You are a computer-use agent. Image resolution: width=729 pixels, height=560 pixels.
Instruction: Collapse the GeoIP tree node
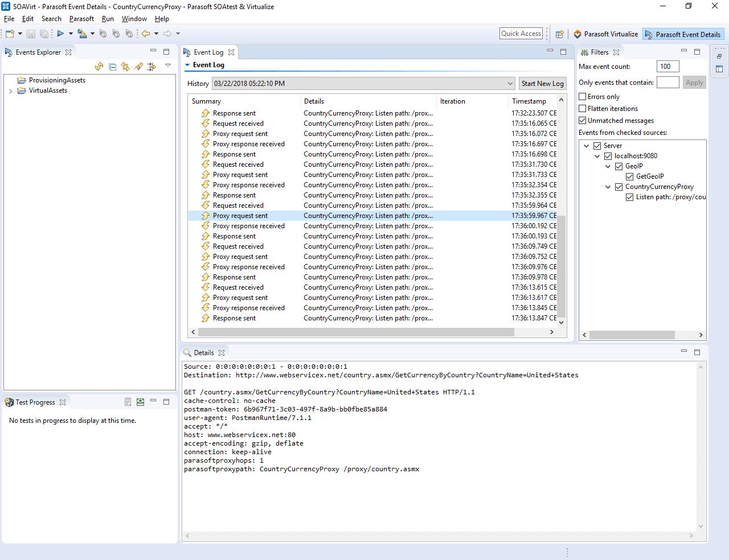point(608,166)
